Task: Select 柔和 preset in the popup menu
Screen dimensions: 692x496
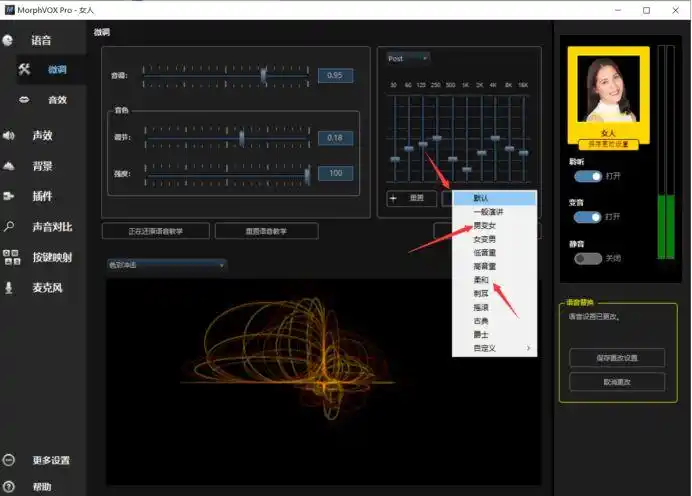Action: coord(481,280)
